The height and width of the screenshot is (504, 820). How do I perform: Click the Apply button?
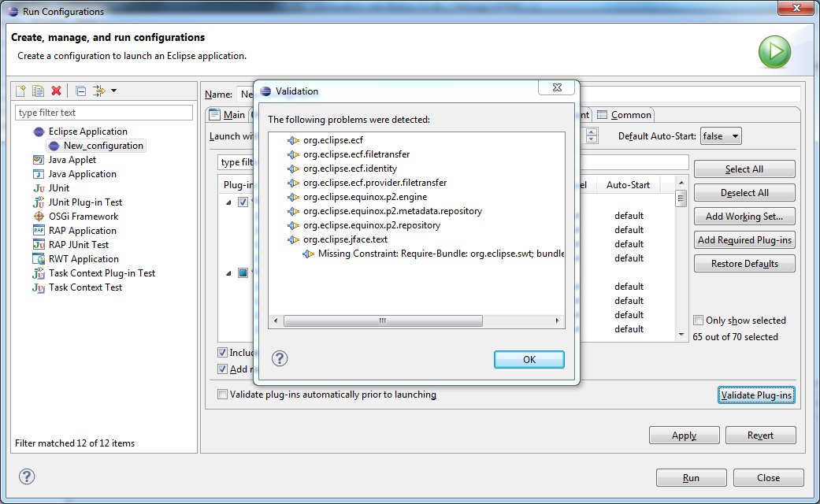click(684, 435)
